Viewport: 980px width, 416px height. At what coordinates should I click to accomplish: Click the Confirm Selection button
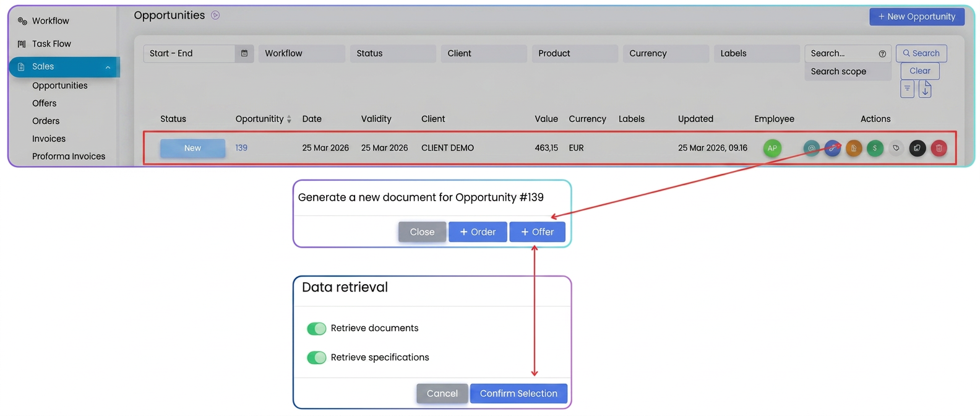pos(518,393)
